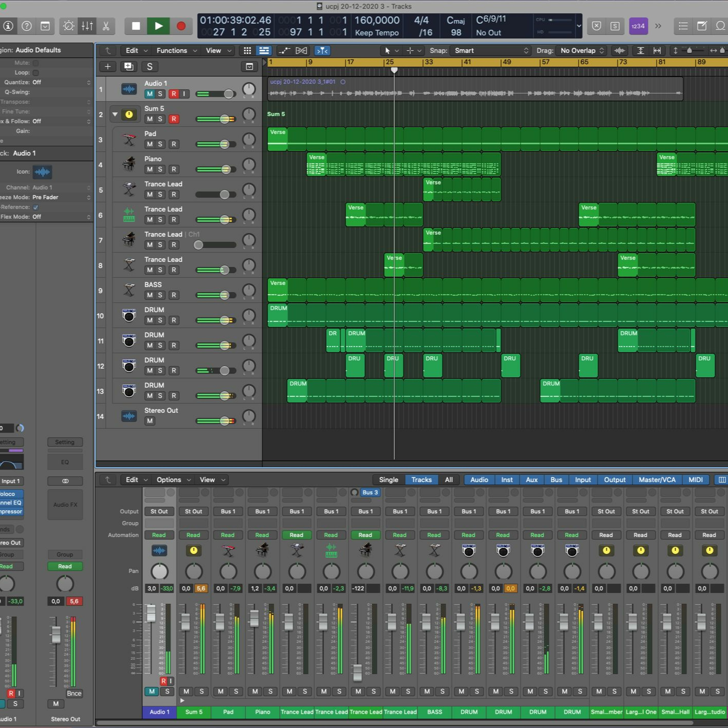Open the Drag No Overlap dropdown

(582, 50)
